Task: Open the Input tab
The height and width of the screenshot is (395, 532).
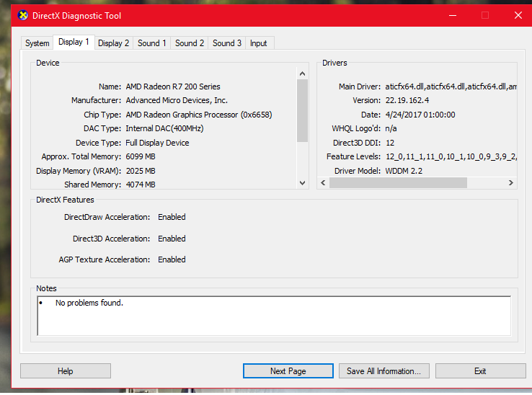Action: (x=259, y=43)
